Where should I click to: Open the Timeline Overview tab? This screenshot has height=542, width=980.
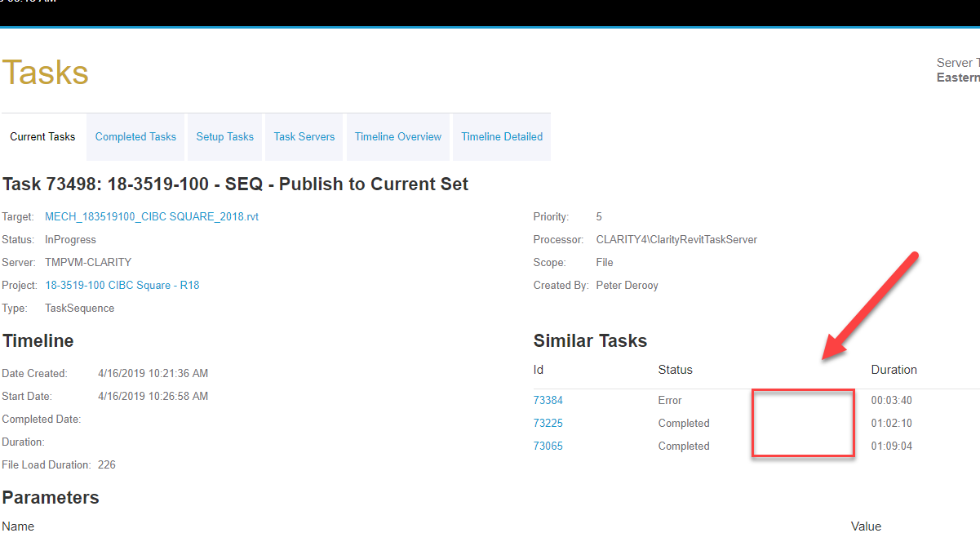(397, 136)
